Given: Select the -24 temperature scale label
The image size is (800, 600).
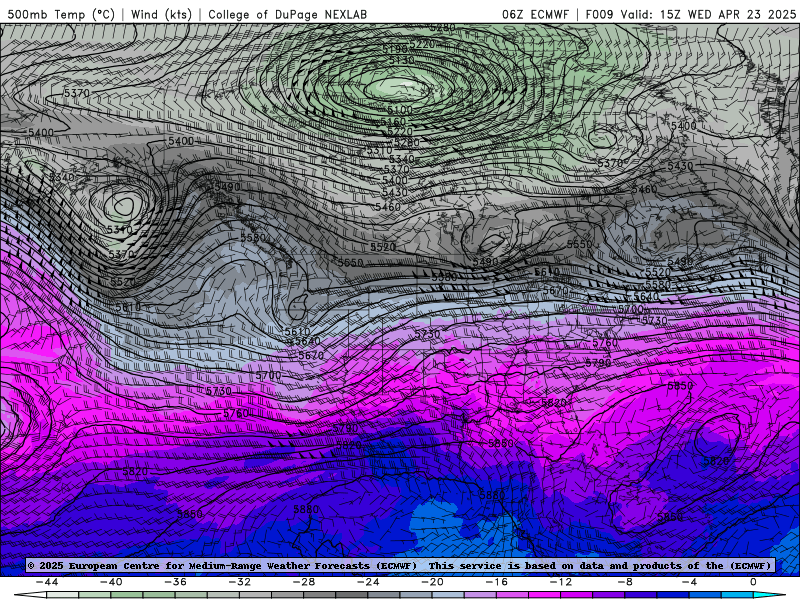Looking at the screenshot, I should 368,582.
